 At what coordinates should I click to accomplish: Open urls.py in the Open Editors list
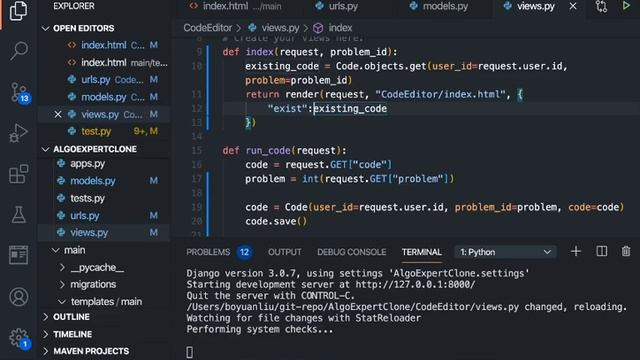tap(104, 80)
